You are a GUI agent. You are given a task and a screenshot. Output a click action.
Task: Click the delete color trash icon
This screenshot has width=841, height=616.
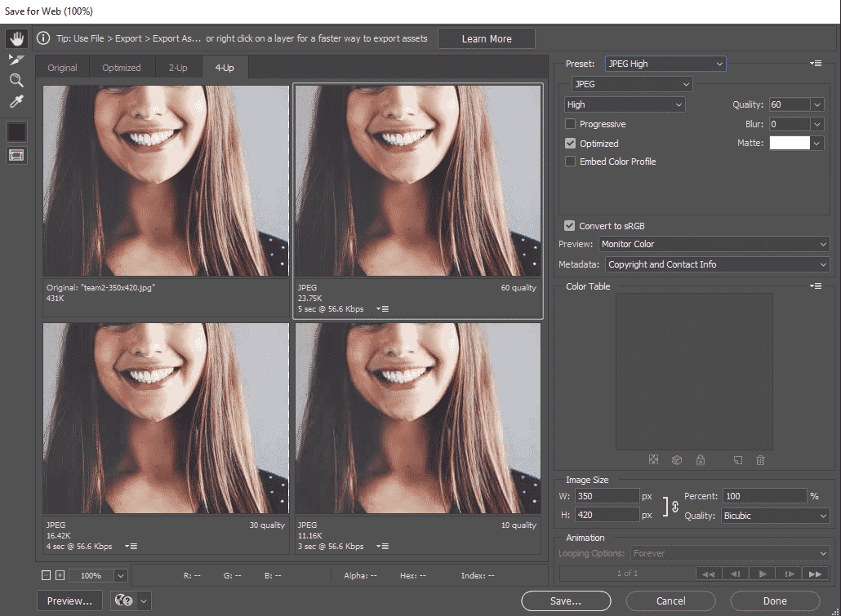pos(760,460)
